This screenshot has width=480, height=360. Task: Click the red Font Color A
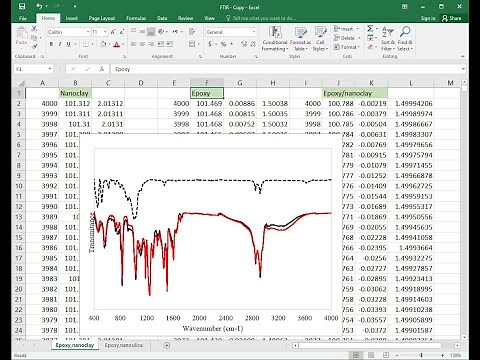(116, 44)
